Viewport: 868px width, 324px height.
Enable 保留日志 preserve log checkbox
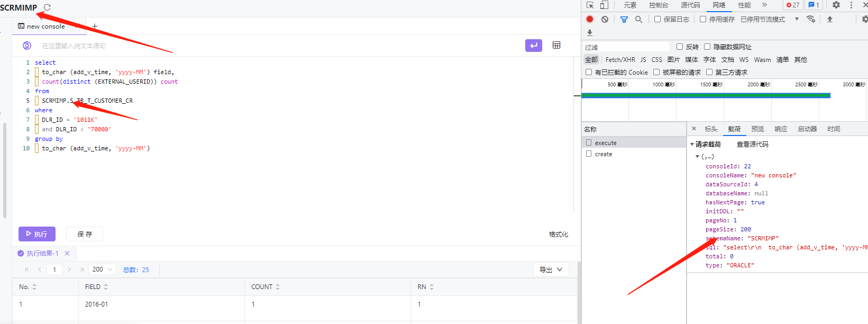657,19
